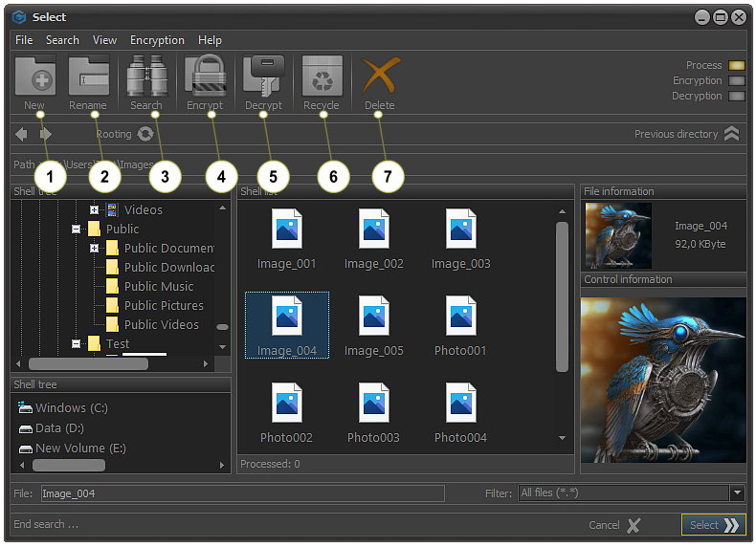Select the Data (D:) drive
Screen dimensions: 756x547
tap(51, 428)
